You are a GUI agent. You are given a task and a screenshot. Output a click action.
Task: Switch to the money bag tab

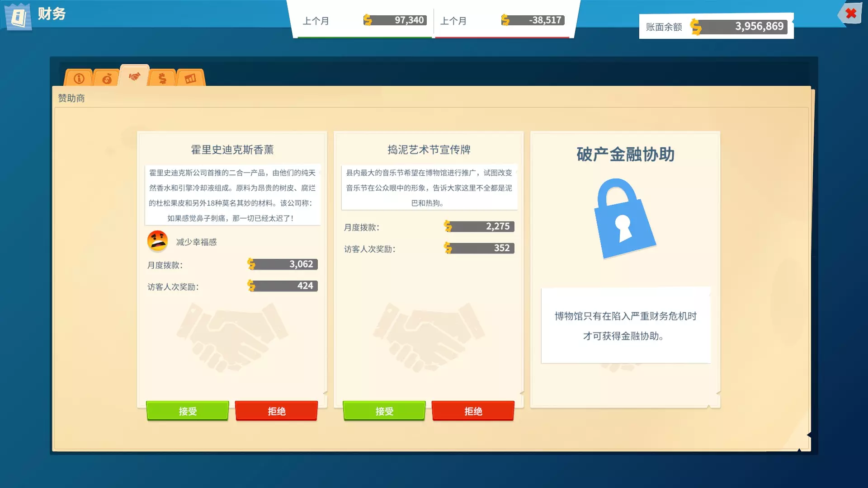(107, 79)
